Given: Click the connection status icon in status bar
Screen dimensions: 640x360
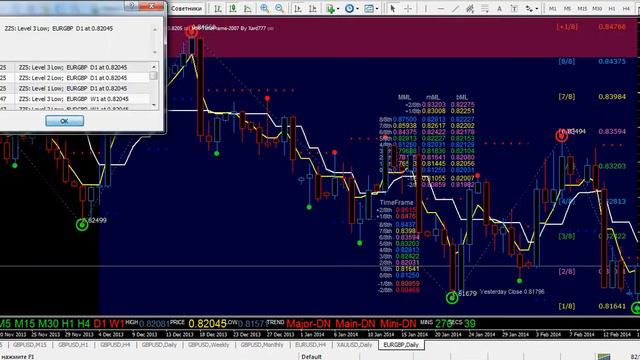Looking at the screenshot, I should pos(604,357).
